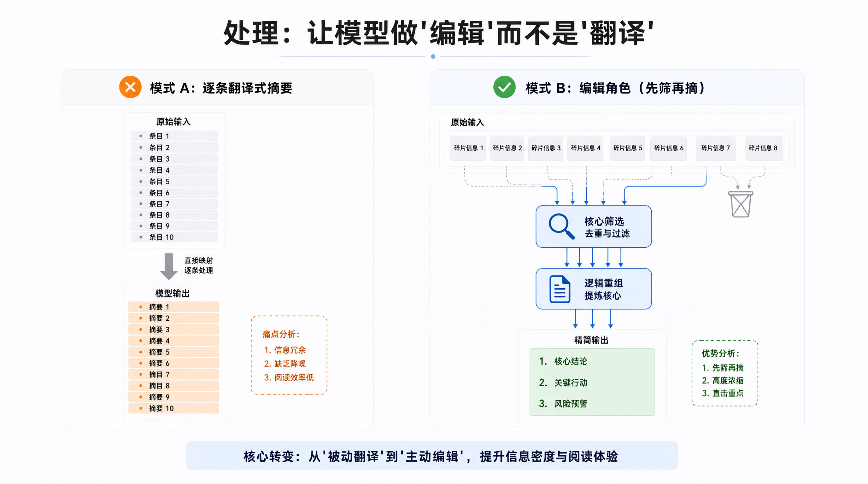This screenshot has width=868, height=484.
Task: Select the 碎片信息 2 card
Action: [x=507, y=148]
